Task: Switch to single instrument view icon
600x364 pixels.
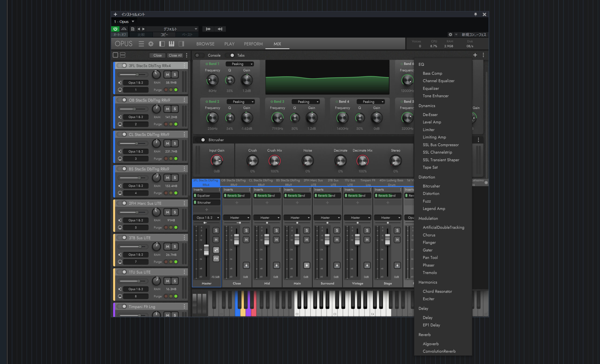Action: coord(115,55)
